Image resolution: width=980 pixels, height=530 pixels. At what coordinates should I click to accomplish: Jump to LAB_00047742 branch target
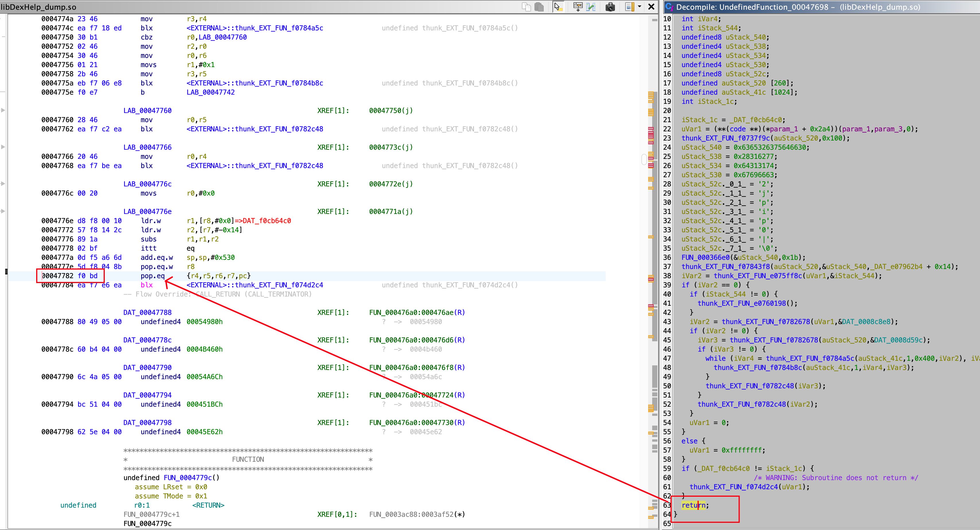pos(210,92)
